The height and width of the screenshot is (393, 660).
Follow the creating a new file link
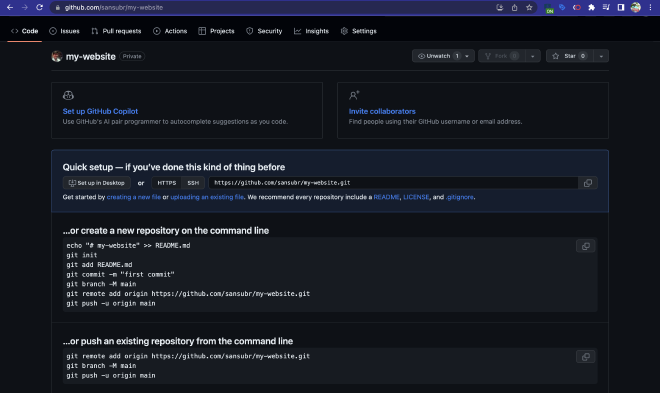134,197
